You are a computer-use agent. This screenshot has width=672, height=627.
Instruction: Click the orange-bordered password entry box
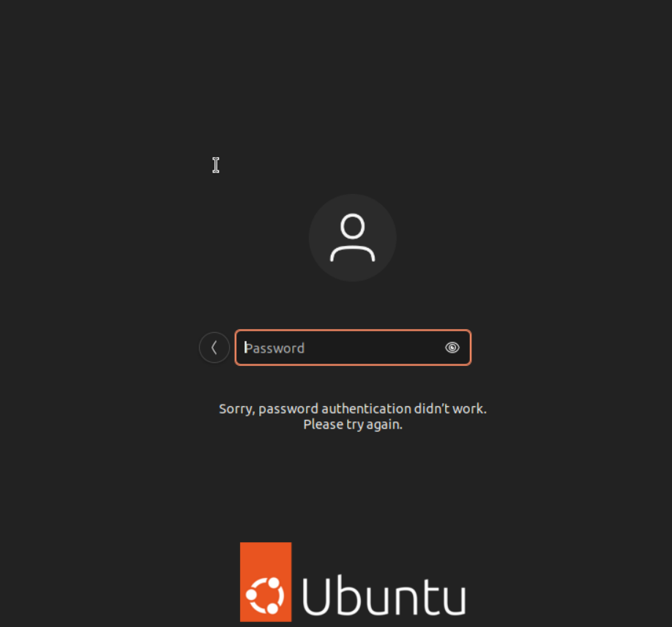click(353, 348)
